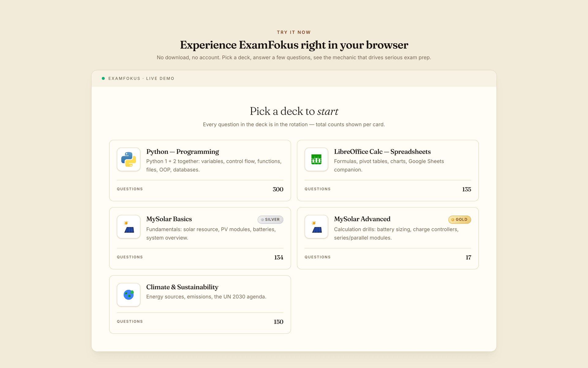The height and width of the screenshot is (368, 588).
Task: Open the Python — Programming deck
Action: click(x=200, y=171)
